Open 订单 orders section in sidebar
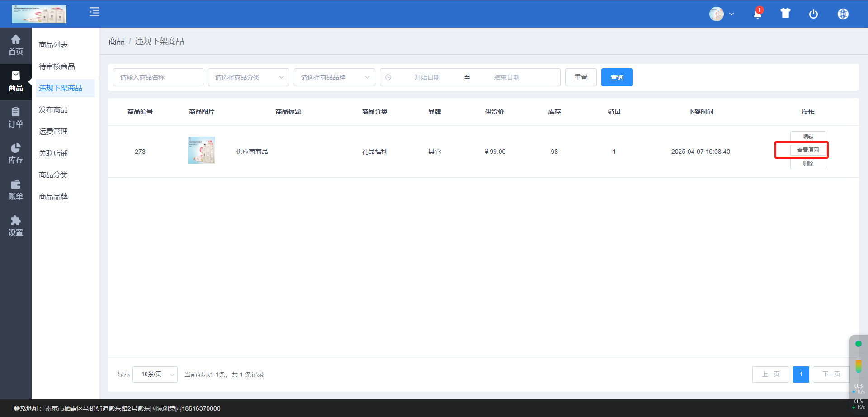Viewport: 868px width, 417px height. tap(16, 118)
